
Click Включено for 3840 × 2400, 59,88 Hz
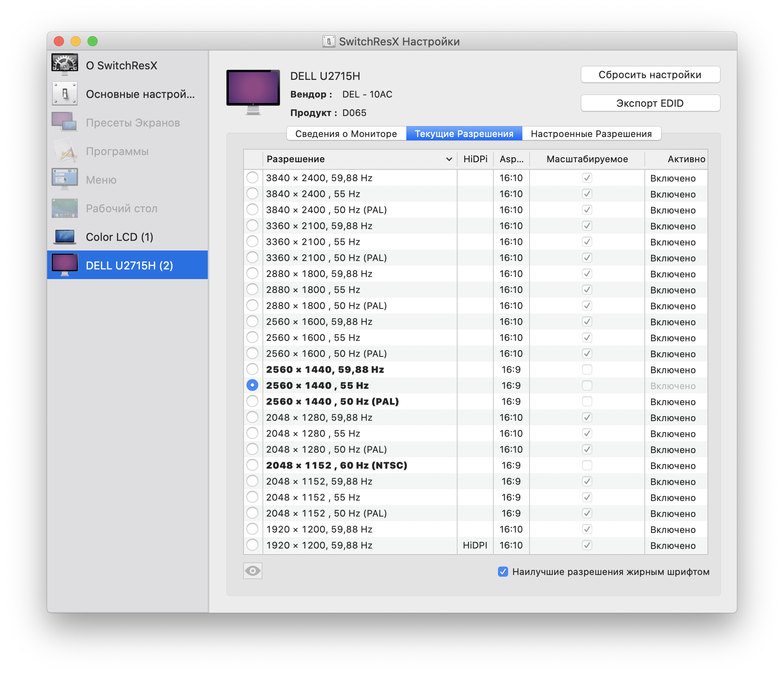(x=673, y=178)
